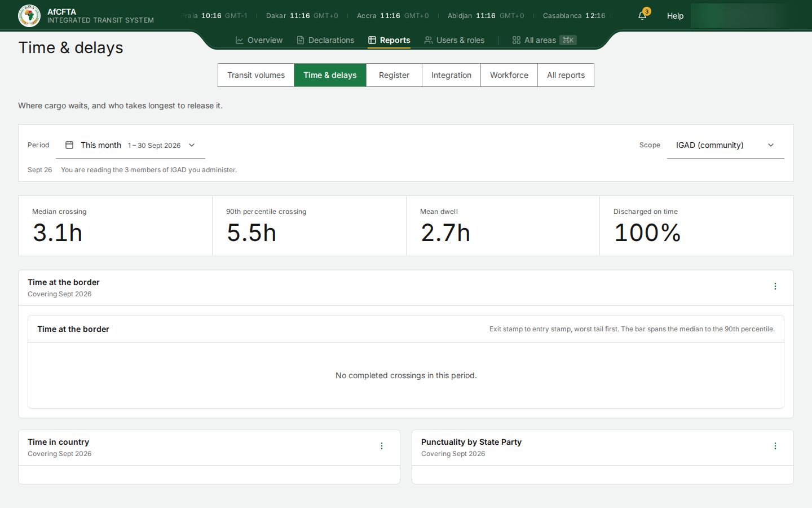Click the Users & roles people icon
This screenshot has width=812, height=508.
[x=429, y=40]
